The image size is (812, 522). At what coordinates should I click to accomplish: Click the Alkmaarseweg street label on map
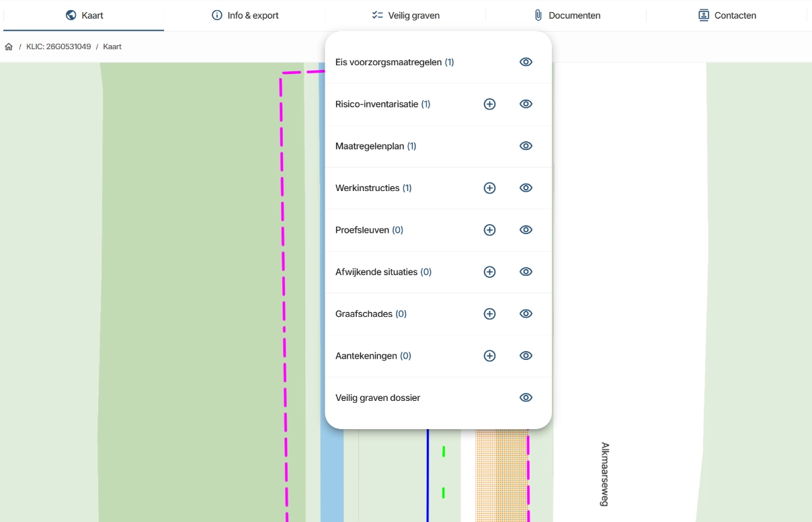coord(604,474)
